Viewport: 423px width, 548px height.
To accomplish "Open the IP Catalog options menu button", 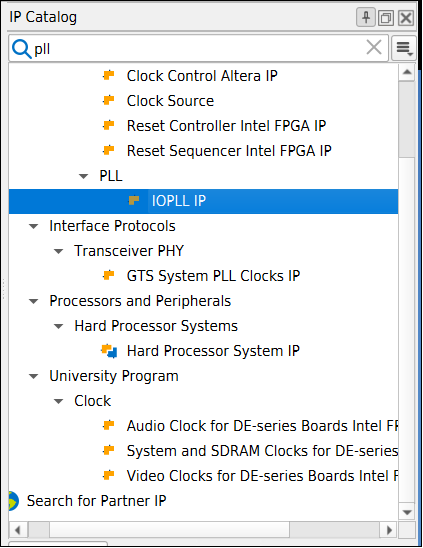I will pos(404,48).
